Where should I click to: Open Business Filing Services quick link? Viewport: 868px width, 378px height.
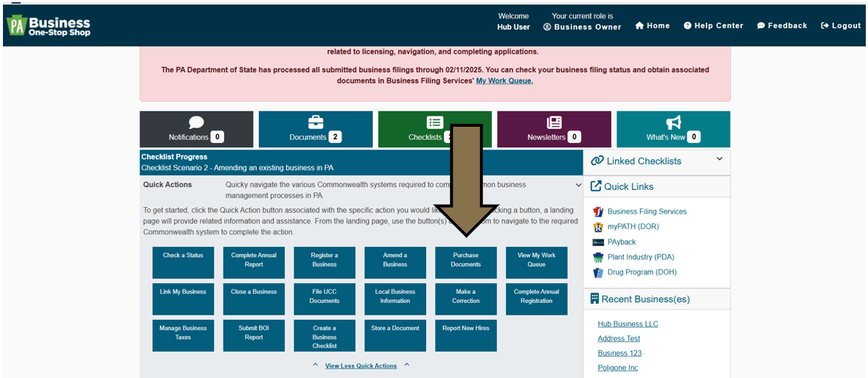[x=647, y=211]
